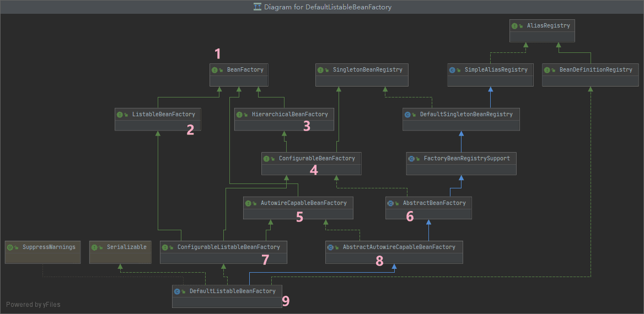Select the HierarchicalBeanFactory node
This screenshot has height=314, width=644.
(284, 119)
